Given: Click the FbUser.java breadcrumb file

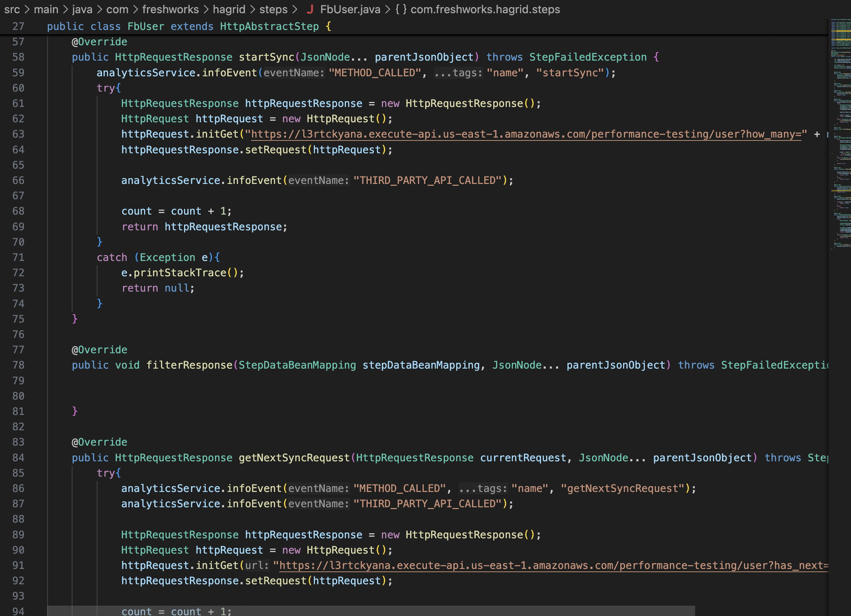Looking at the screenshot, I should click(350, 9).
